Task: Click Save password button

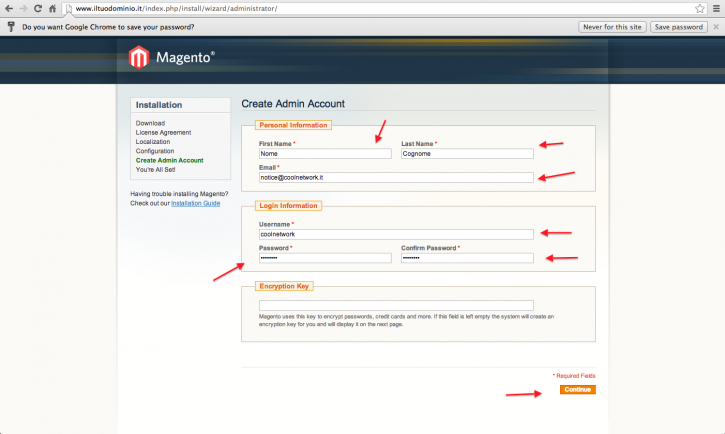Action: pos(679,27)
